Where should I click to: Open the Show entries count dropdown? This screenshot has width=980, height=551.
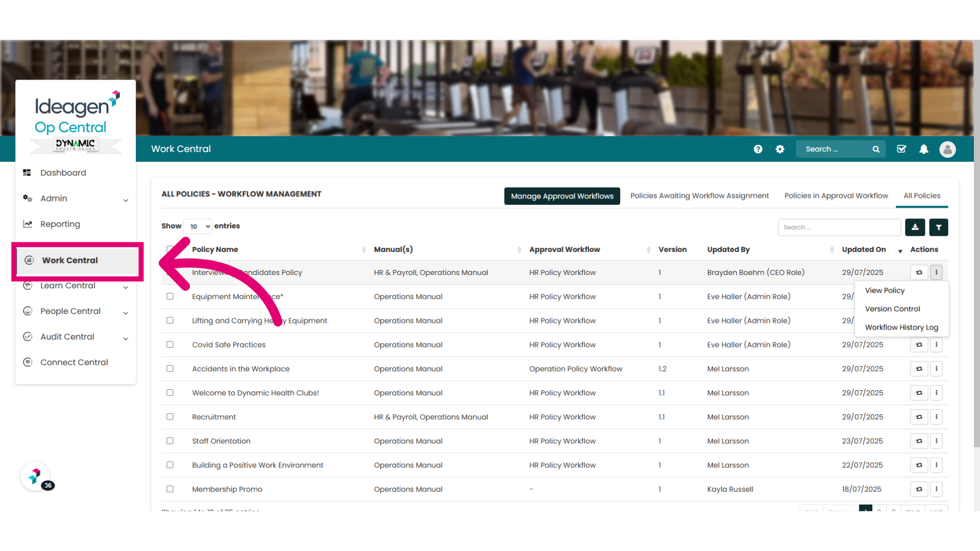[198, 226]
